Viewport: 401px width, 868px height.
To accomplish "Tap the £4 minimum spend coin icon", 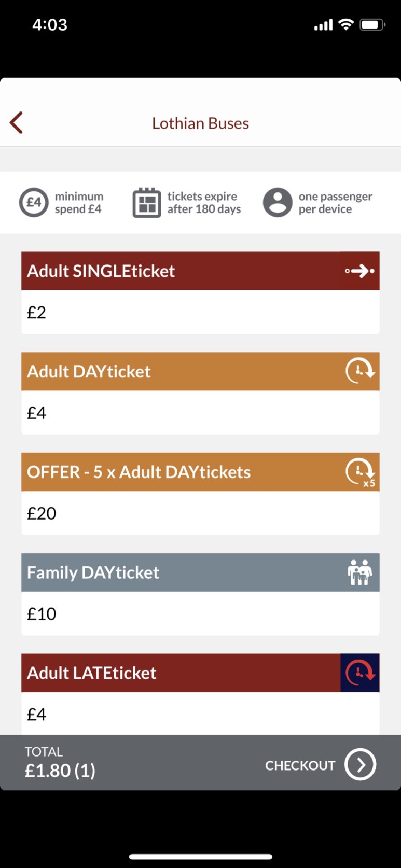I will coord(34,202).
